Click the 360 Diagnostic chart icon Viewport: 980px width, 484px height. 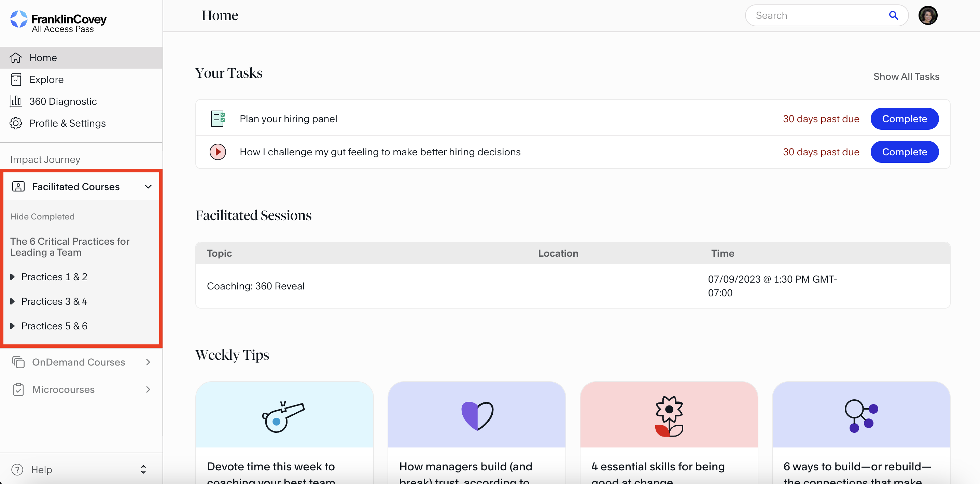click(x=16, y=101)
